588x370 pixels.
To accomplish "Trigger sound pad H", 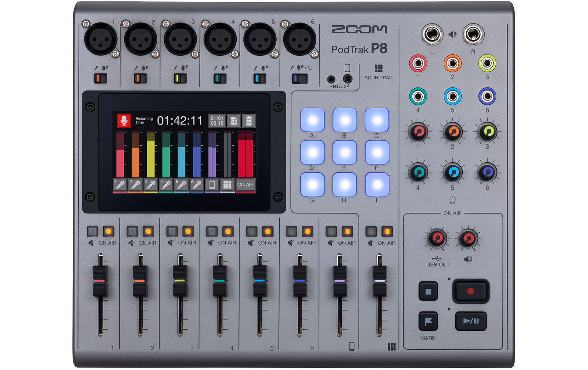I will pyautogui.click(x=345, y=184).
